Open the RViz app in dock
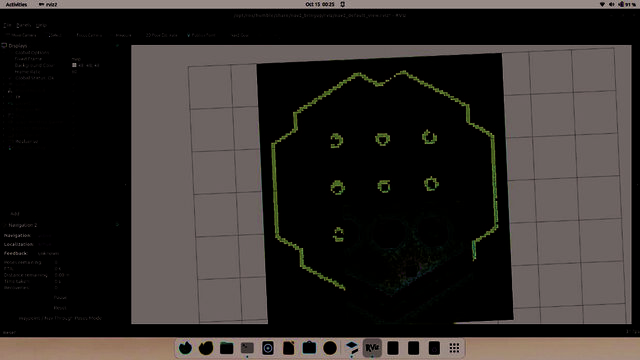The width and height of the screenshot is (640, 360). tap(372, 348)
